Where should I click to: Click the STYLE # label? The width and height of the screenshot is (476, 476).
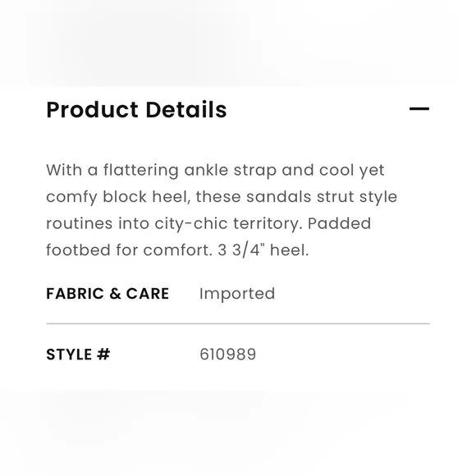[78, 355]
